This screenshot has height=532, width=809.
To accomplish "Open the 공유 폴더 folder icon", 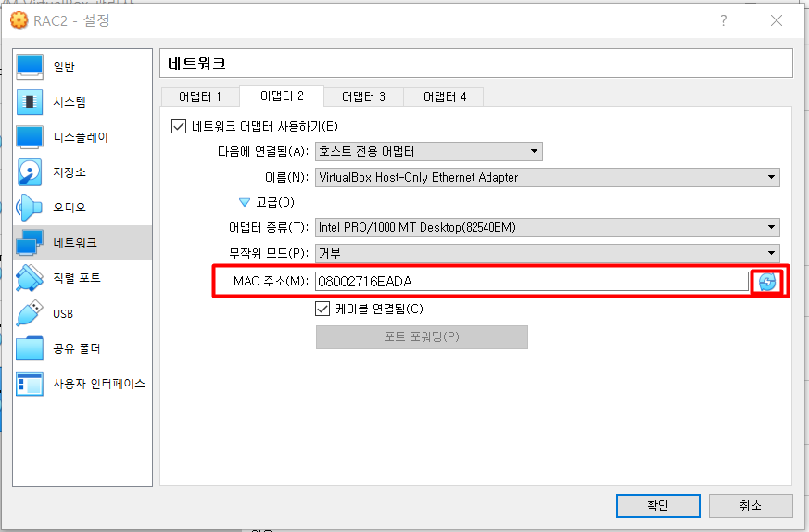I will coord(30,348).
